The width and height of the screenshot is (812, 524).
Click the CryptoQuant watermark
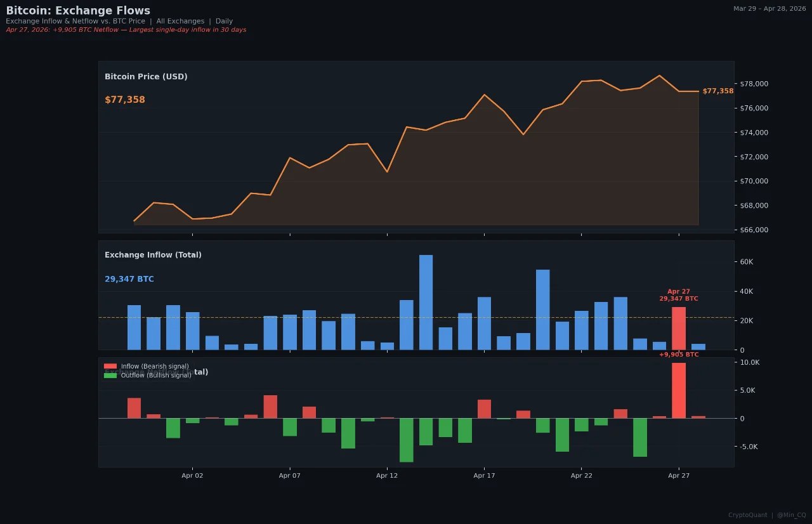click(x=748, y=515)
